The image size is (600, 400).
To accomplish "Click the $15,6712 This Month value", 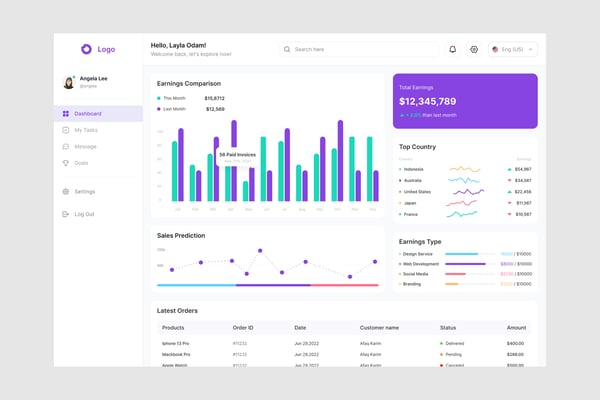I will 214,98.
